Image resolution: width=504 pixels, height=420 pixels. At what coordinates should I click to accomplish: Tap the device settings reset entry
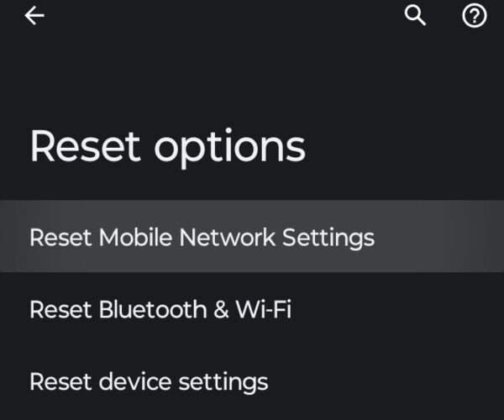[x=149, y=381]
